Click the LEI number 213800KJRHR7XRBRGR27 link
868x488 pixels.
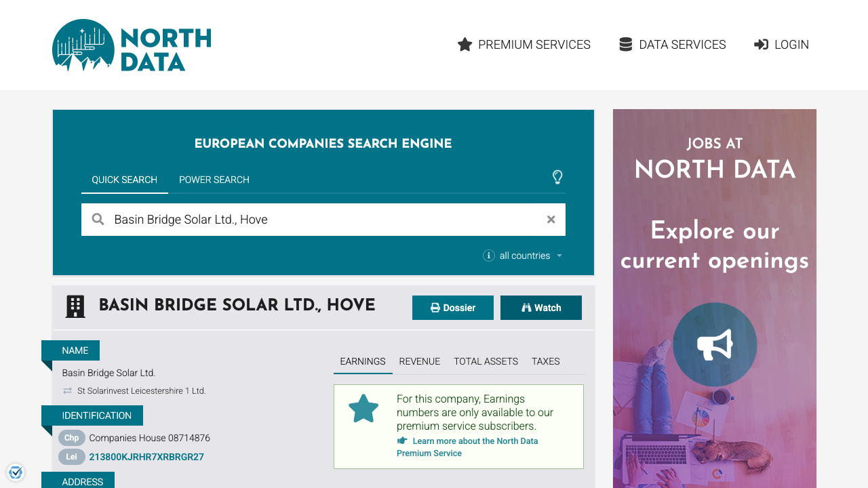[x=146, y=457]
